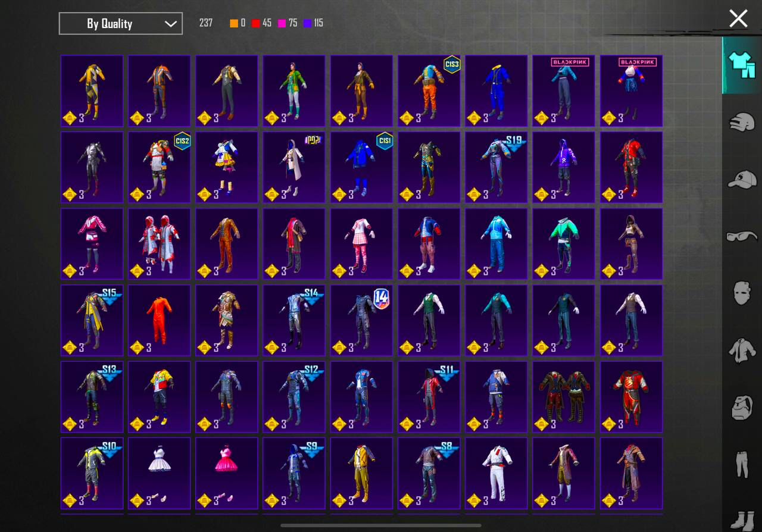
Task: Open the baseball cap headwear category
Action: (x=742, y=179)
